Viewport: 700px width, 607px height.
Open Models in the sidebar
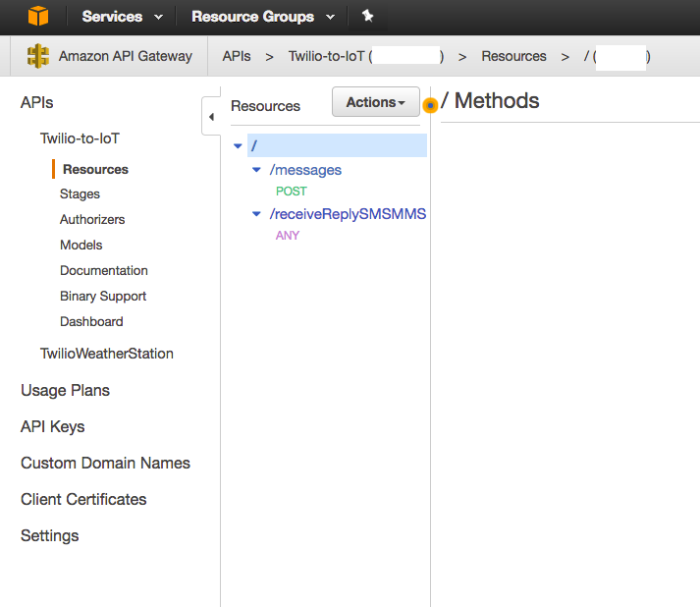pos(81,245)
